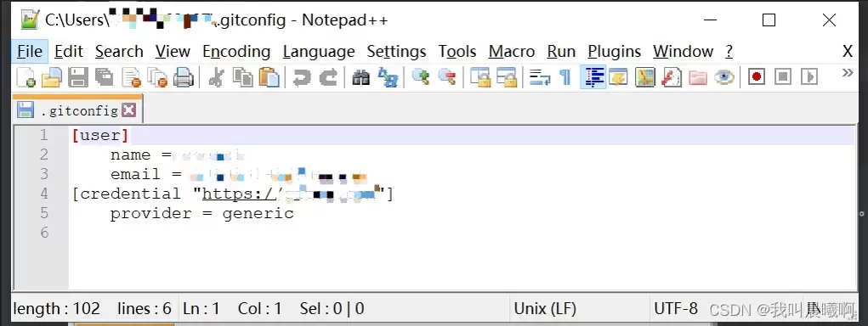Open the ? help menu

click(x=729, y=52)
